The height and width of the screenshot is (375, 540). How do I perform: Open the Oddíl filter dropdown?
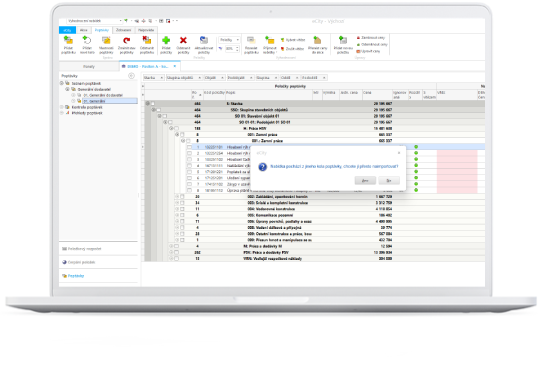[x=297, y=78]
